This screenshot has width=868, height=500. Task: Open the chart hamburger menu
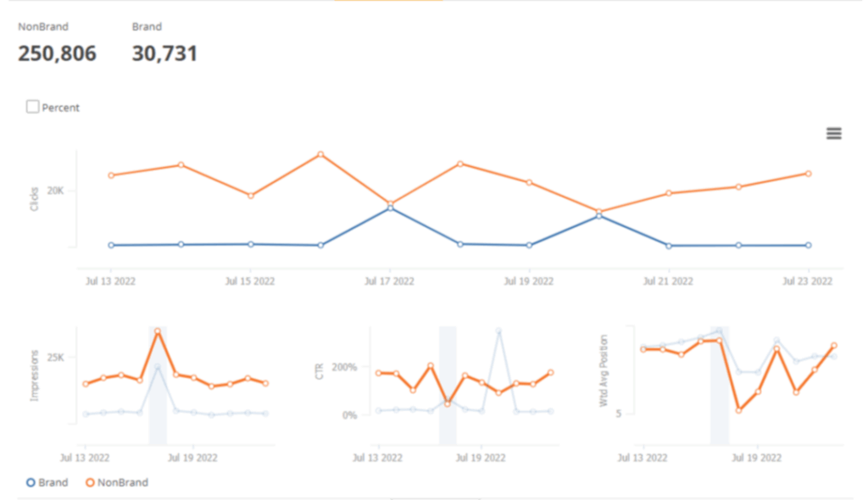[x=834, y=133]
